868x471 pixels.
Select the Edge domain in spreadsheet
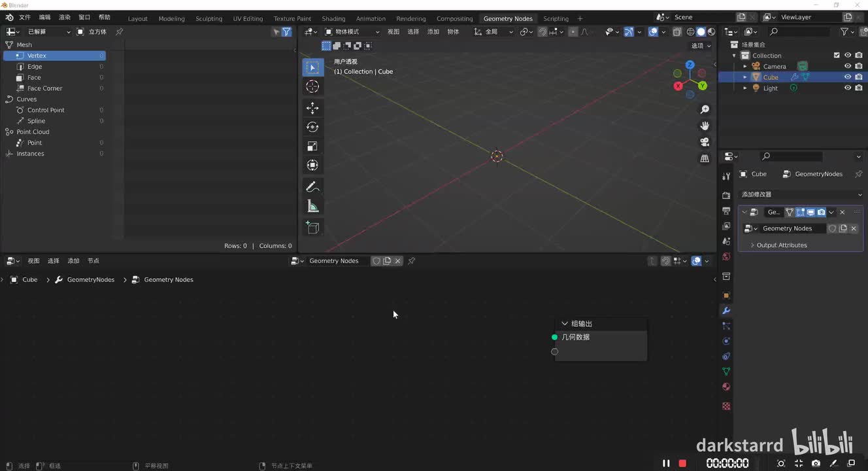click(54, 67)
